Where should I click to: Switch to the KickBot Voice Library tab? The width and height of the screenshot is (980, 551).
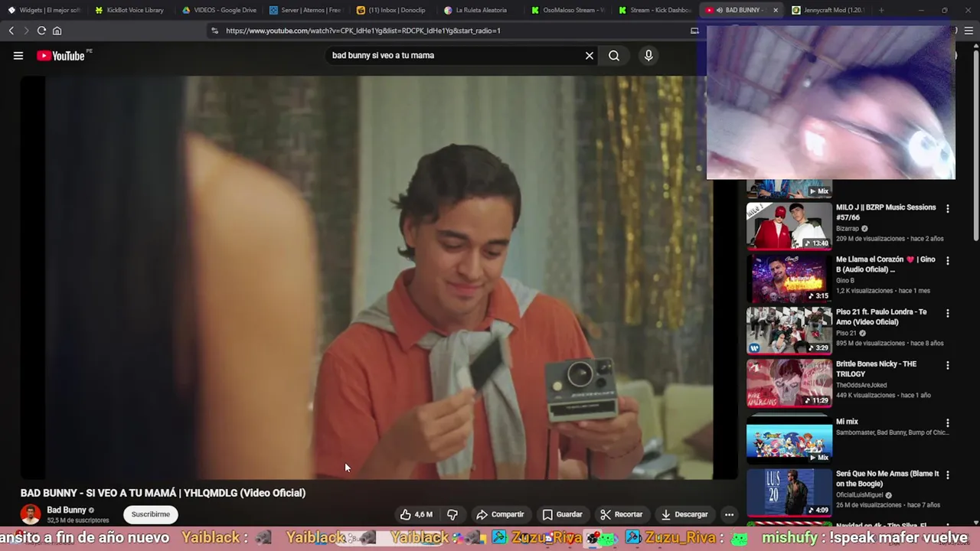[x=129, y=10]
